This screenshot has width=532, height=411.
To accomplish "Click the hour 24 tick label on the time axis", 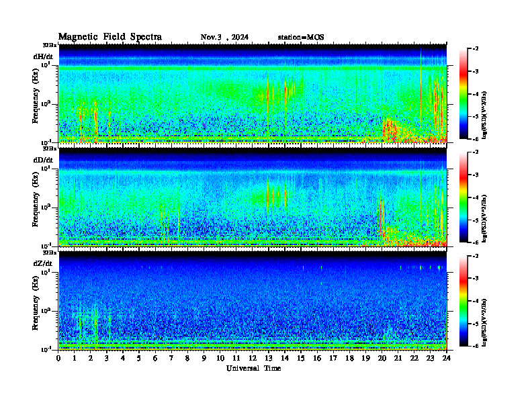I will (x=447, y=358).
